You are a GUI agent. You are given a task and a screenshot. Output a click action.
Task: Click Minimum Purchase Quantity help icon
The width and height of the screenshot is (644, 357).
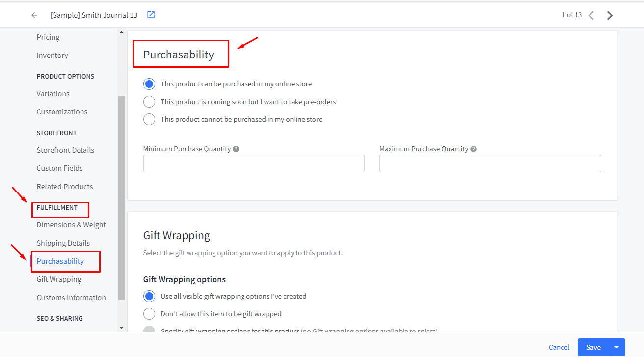coord(236,149)
